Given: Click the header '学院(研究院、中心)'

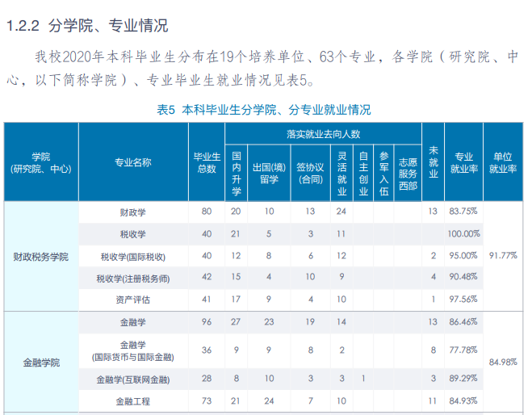Looking at the screenshot, I should (x=41, y=162).
